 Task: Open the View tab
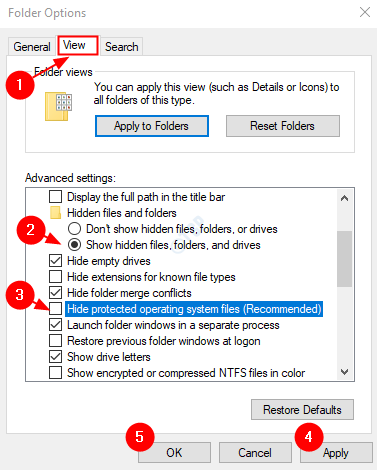78,45
